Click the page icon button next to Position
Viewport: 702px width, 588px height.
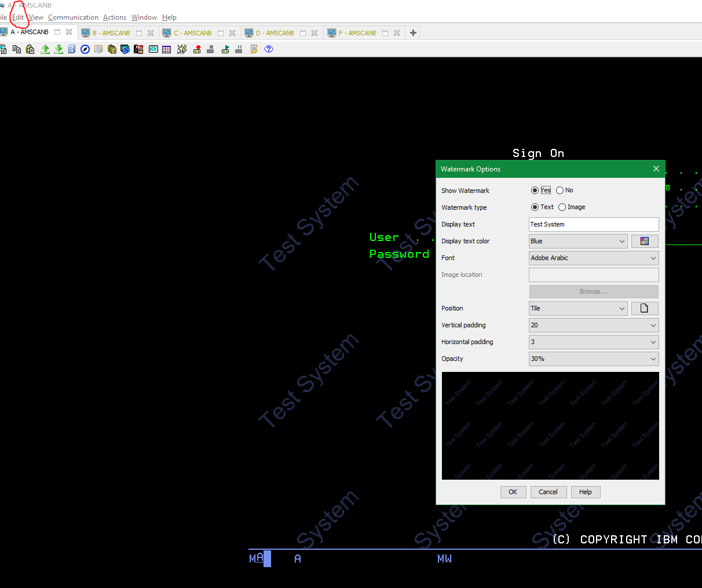645,308
